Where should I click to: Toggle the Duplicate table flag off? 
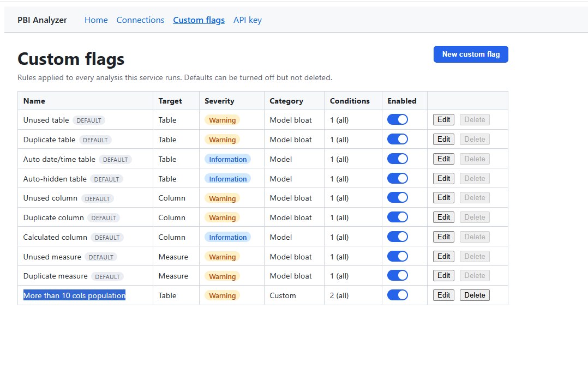(x=398, y=139)
